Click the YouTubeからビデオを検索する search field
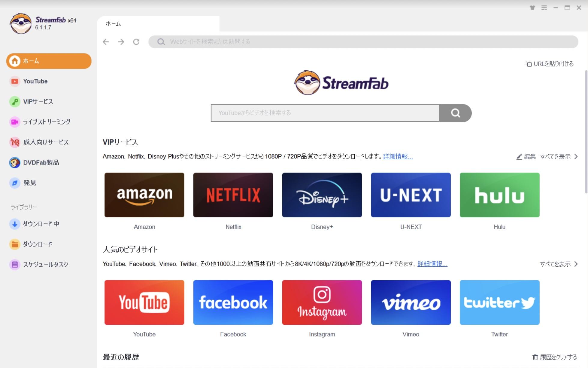 click(x=325, y=113)
